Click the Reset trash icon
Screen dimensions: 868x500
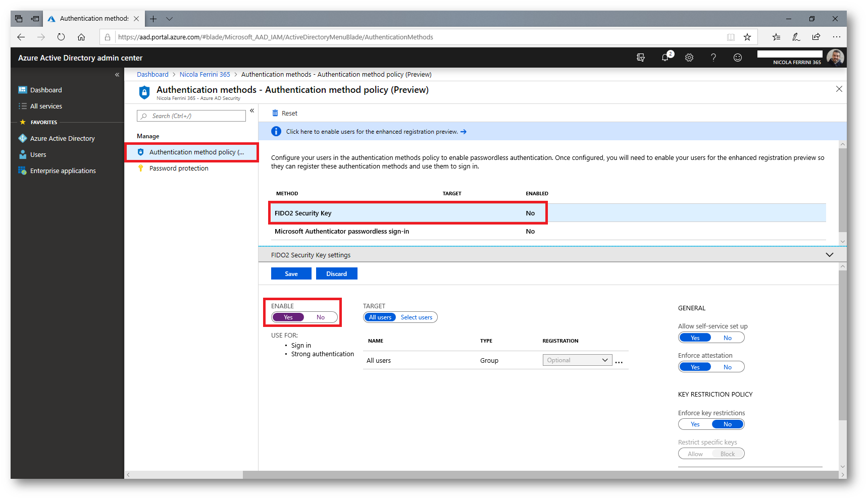point(275,113)
